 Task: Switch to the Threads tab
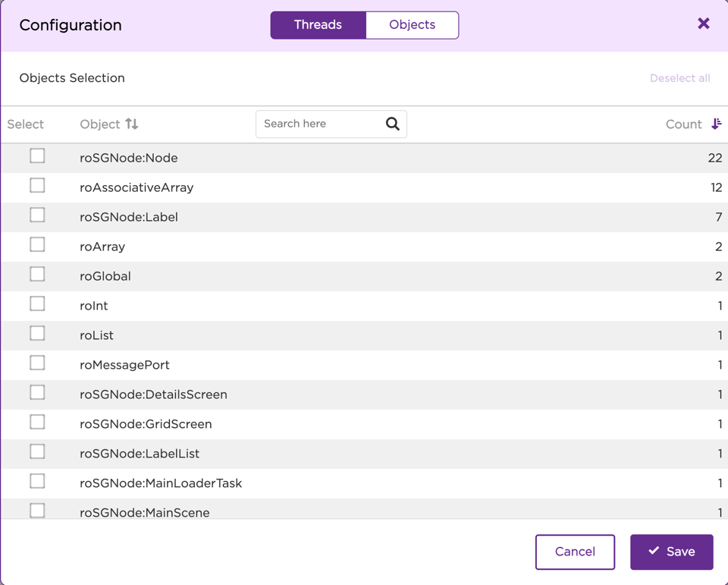318,24
